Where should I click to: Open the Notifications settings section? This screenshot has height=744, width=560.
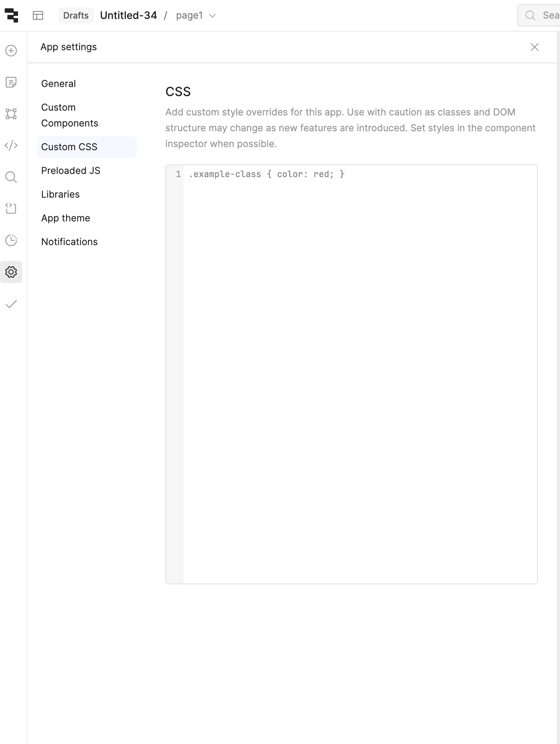pos(69,242)
